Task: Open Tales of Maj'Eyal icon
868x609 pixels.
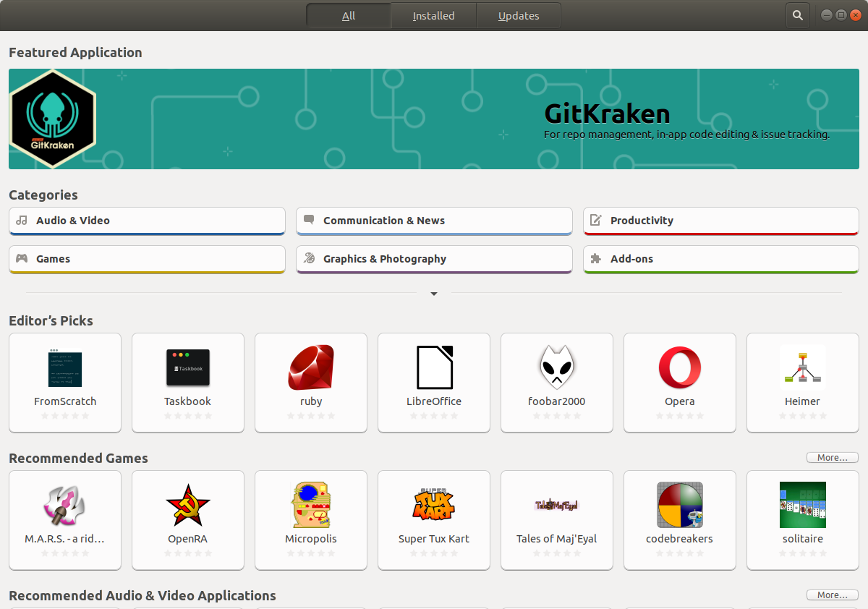Action: pyautogui.click(x=557, y=505)
